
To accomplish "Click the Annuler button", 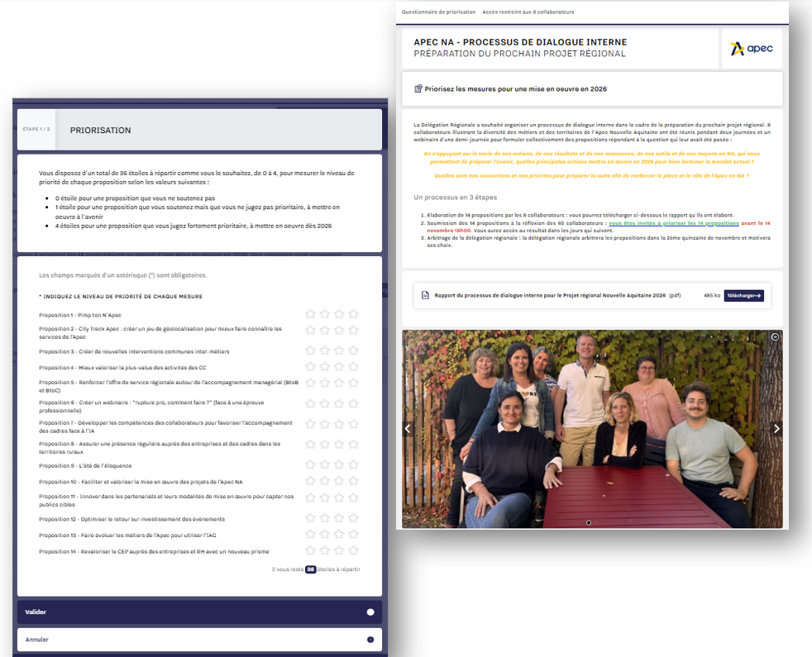I will (199, 640).
